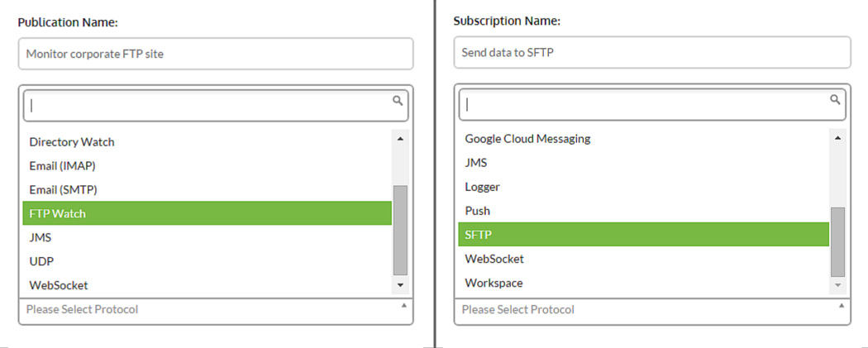
Task: Click scroll down arrow in subscription protocol list
Action: [x=837, y=285]
